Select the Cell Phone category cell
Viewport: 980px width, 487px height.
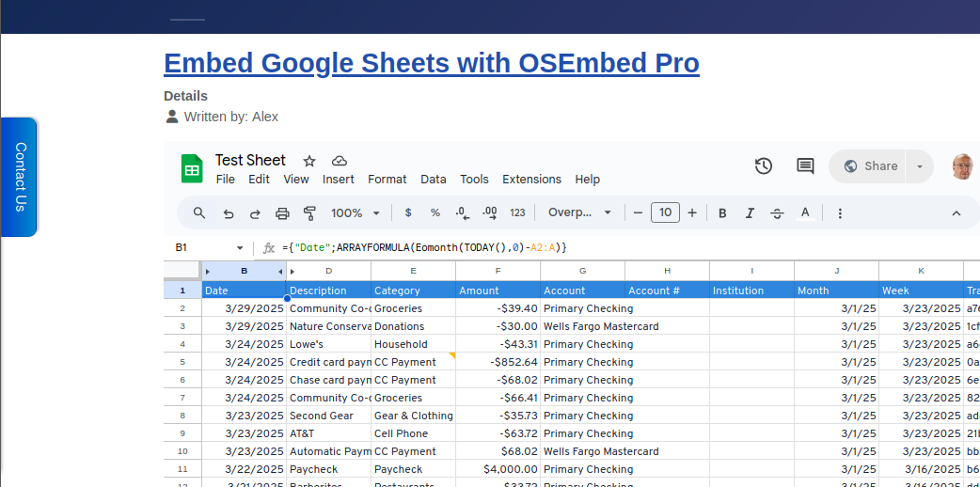pos(413,433)
